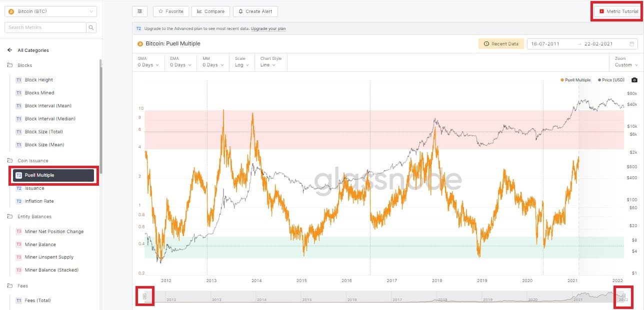This screenshot has height=310, width=644.
Task: Click the T1 badge beside Block Height
Action: (x=18, y=80)
